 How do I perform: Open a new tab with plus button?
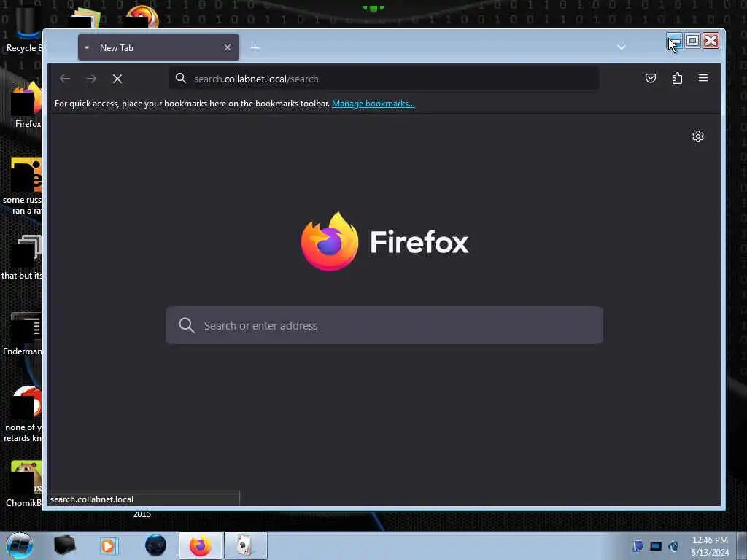coord(255,48)
